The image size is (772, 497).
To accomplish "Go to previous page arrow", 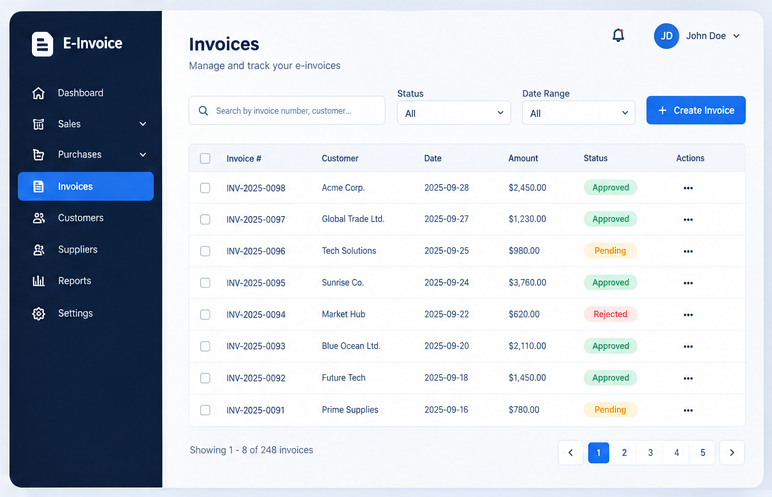I will pos(571,453).
